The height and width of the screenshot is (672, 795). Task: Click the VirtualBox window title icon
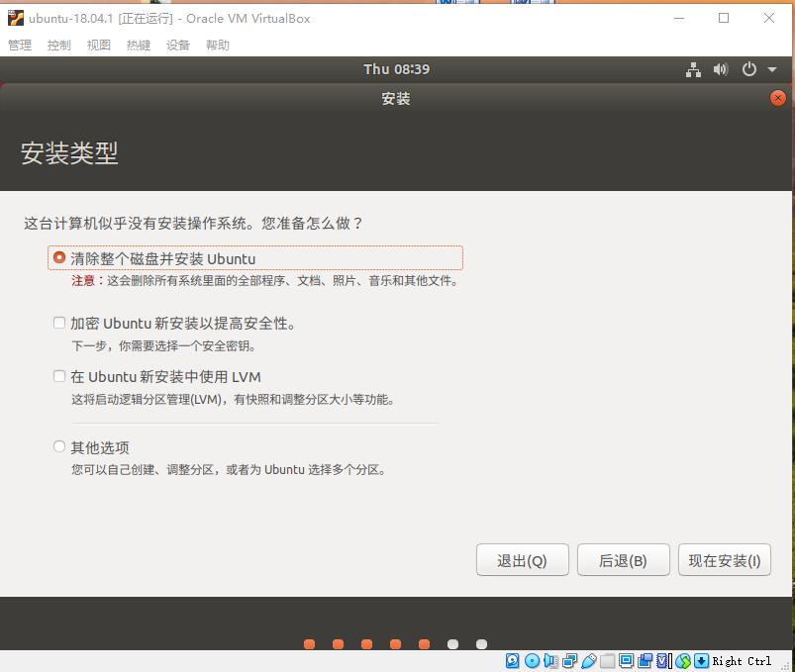click(x=16, y=18)
